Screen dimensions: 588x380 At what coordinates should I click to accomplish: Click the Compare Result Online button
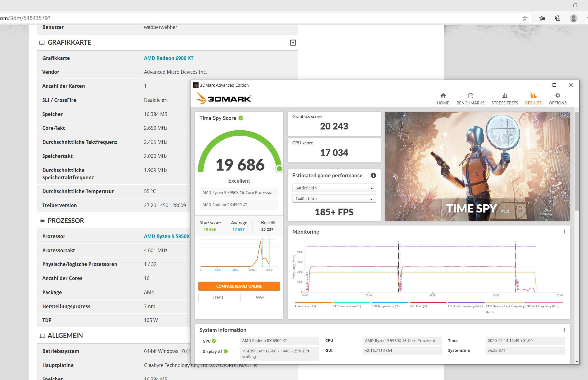(x=239, y=286)
